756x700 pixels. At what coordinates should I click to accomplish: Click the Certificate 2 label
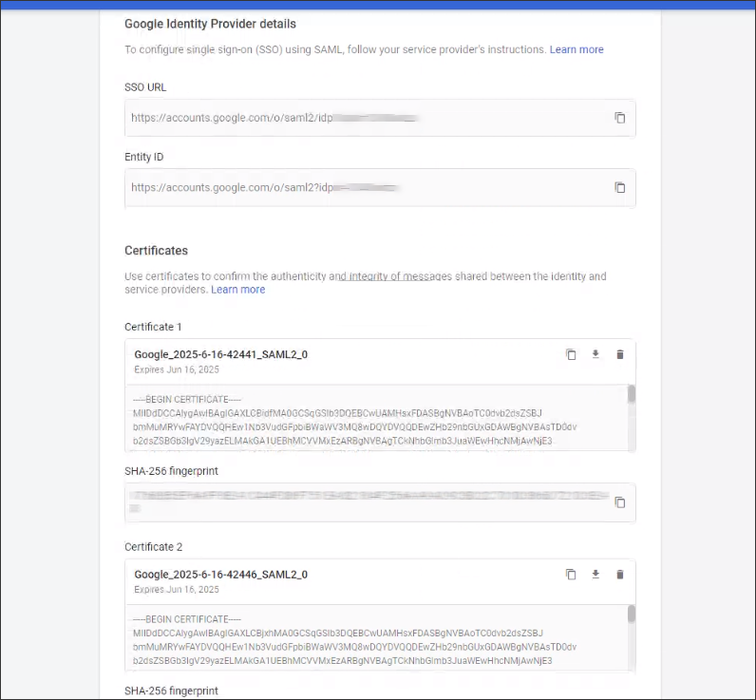click(x=153, y=547)
